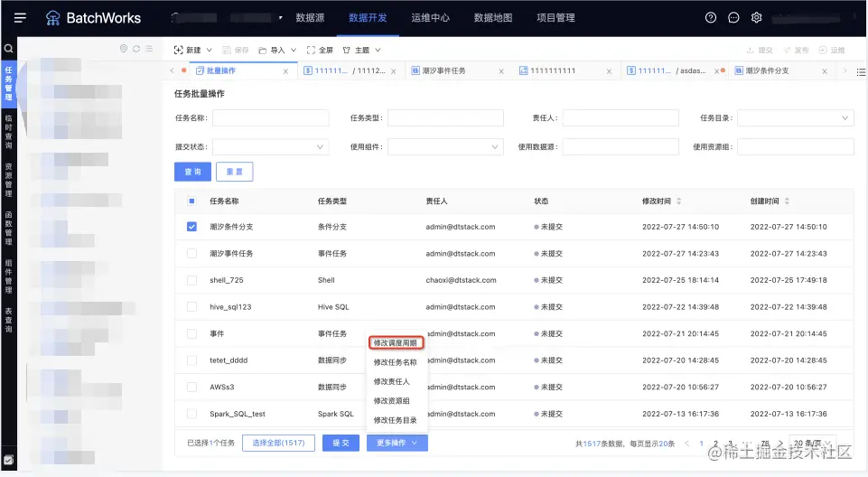868x477 pixels.
Task: Click the 更多操作 dropdown button
Action: tap(397, 443)
